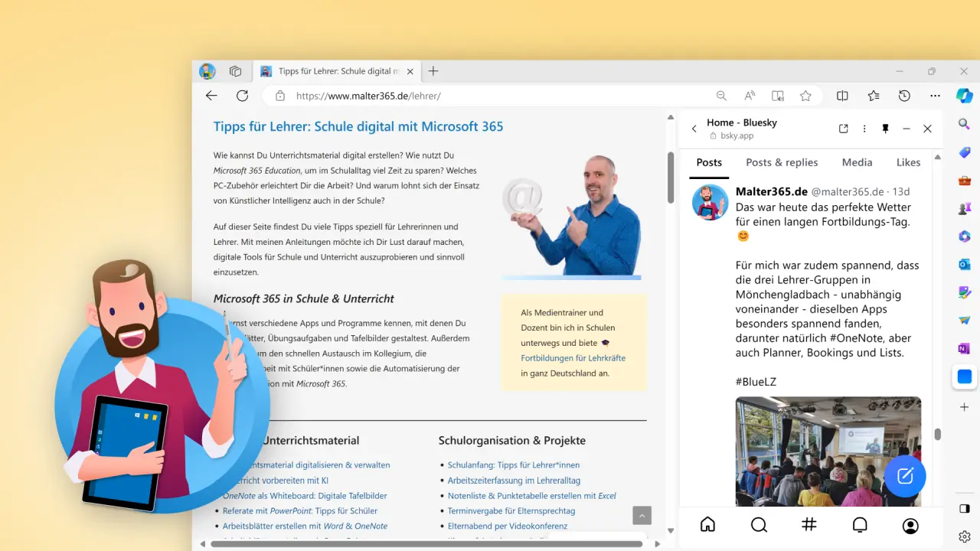Screen dimensions: 980x551
Task: Open Copilot from the Edge toolbar
Action: tap(964, 96)
